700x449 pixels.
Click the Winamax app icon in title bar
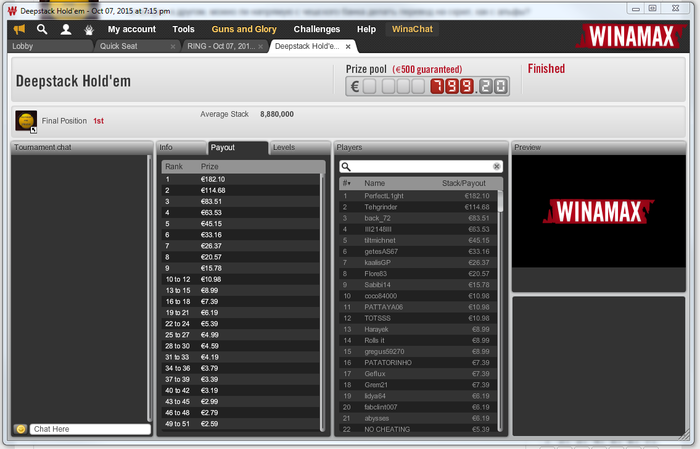(x=12, y=11)
